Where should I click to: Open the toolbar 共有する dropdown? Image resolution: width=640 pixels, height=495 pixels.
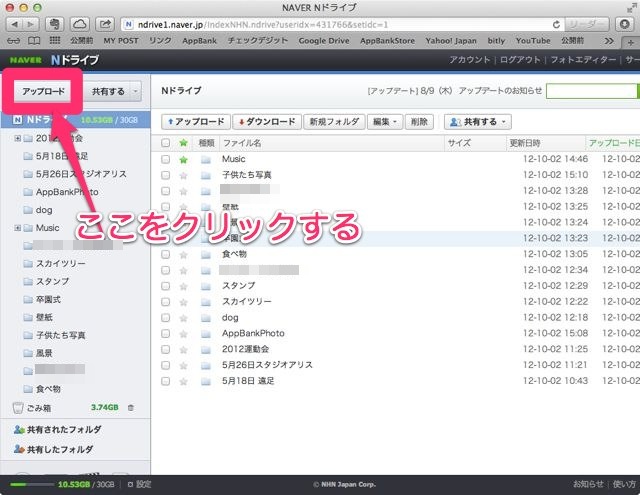point(478,122)
